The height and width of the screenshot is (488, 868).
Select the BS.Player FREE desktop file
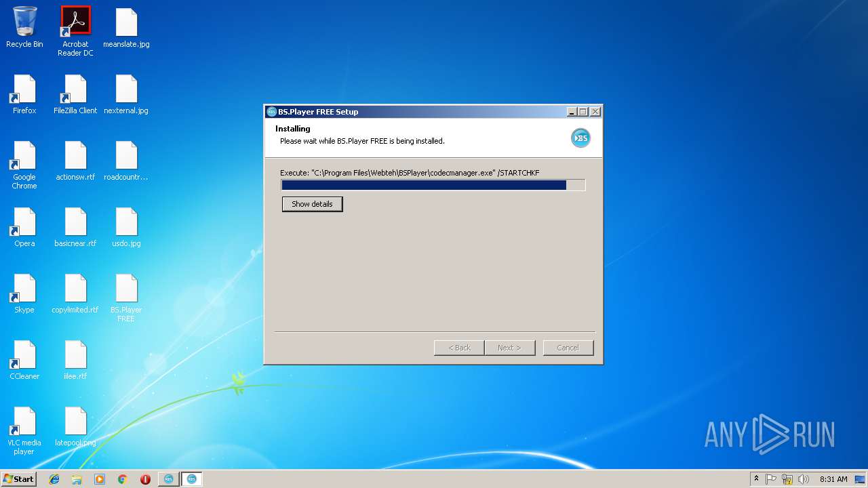coord(126,298)
